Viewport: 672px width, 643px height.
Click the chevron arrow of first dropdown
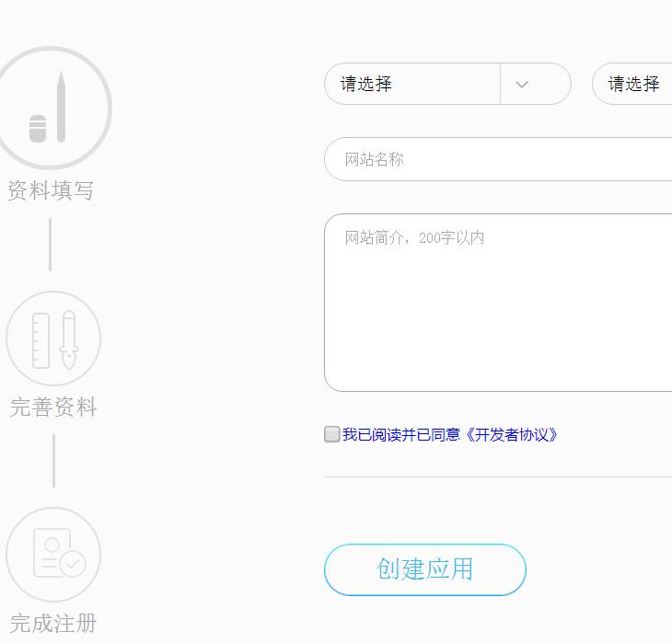click(522, 85)
